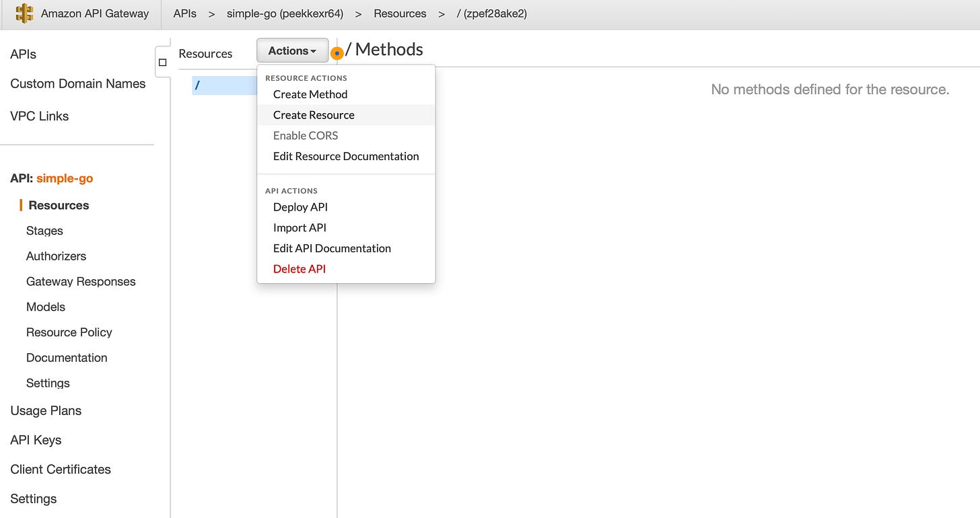980x518 pixels.
Task: Open Usage Plans in the sidebar
Action: (46, 411)
